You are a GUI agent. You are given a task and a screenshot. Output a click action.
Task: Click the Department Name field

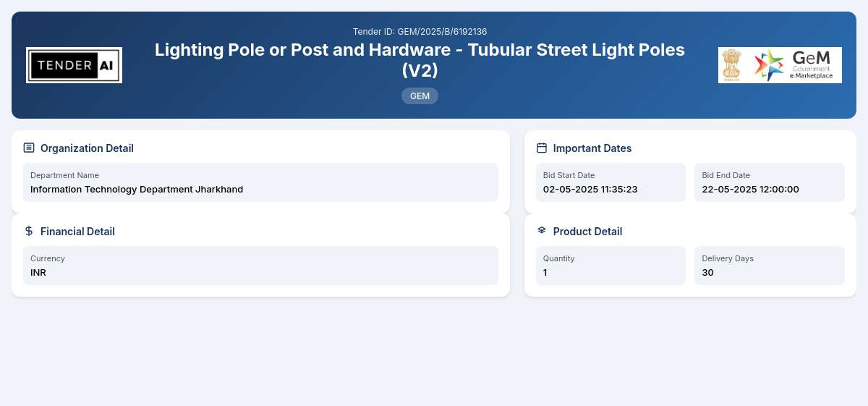[260, 182]
